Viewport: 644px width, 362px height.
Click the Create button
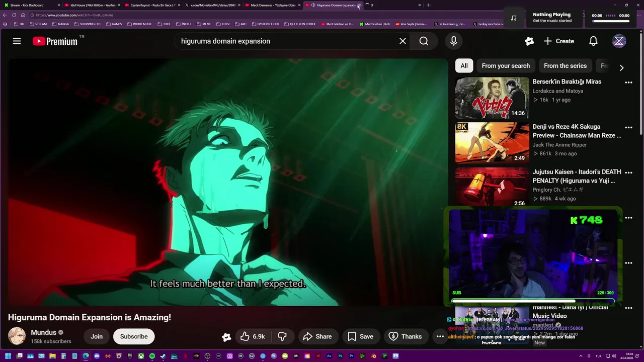coord(558,41)
